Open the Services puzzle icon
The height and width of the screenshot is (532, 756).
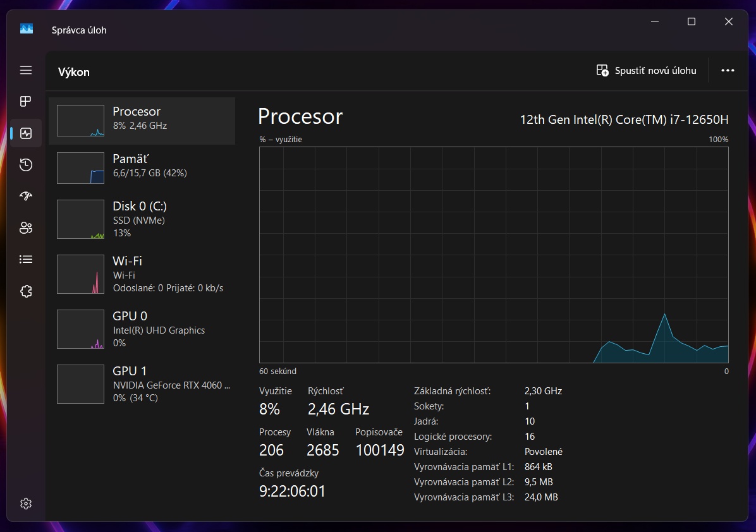[26, 291]
